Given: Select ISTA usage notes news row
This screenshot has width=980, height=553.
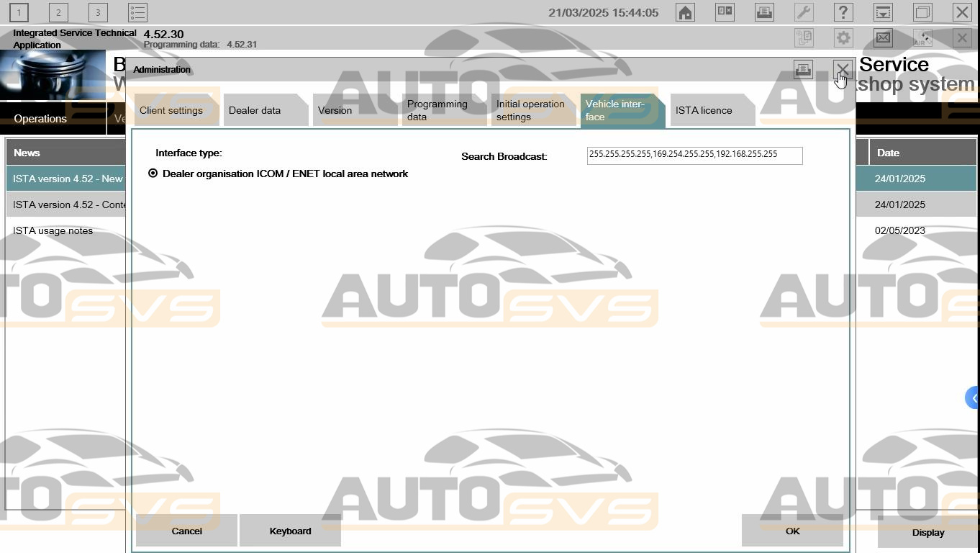Looking at the screenshot, I should 66,230.
